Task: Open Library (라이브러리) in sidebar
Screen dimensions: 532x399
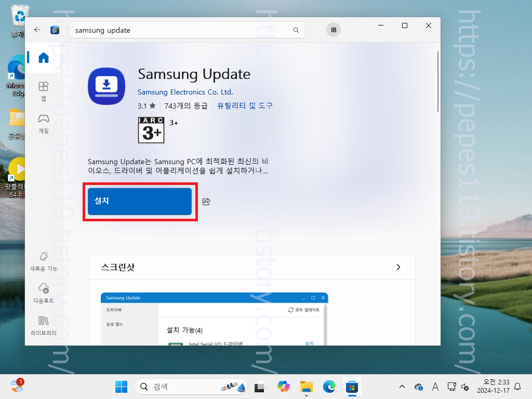Action: click(44, 326)
